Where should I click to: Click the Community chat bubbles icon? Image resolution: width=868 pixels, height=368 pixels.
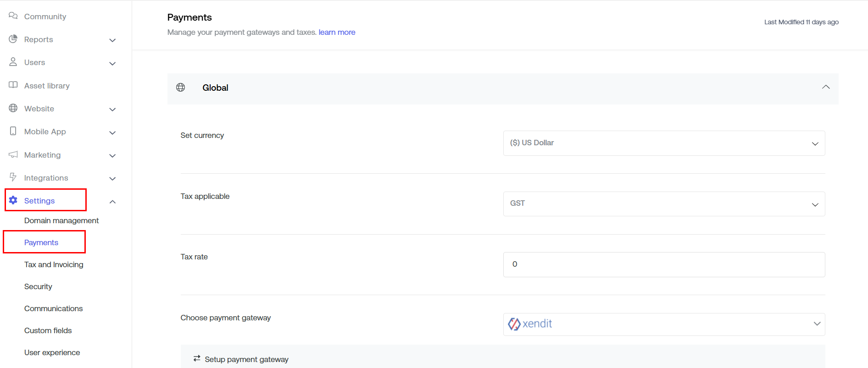(x=13, y=16)
